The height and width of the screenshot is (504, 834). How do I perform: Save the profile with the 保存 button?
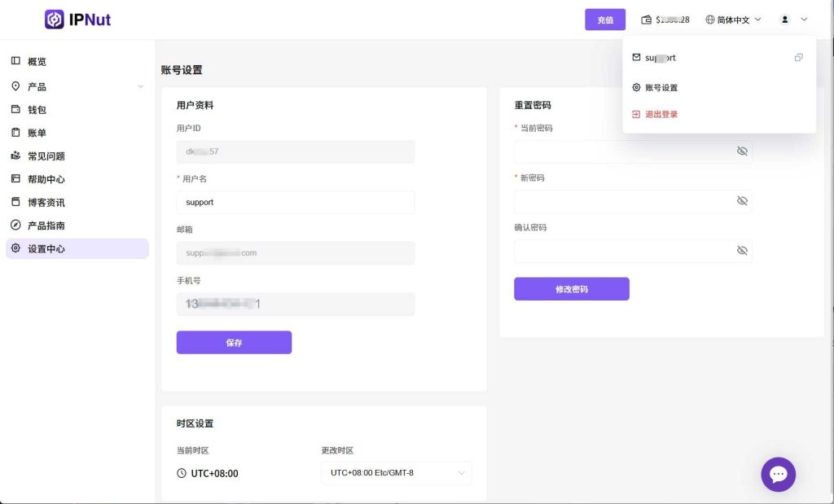click(x=234, y=343)
